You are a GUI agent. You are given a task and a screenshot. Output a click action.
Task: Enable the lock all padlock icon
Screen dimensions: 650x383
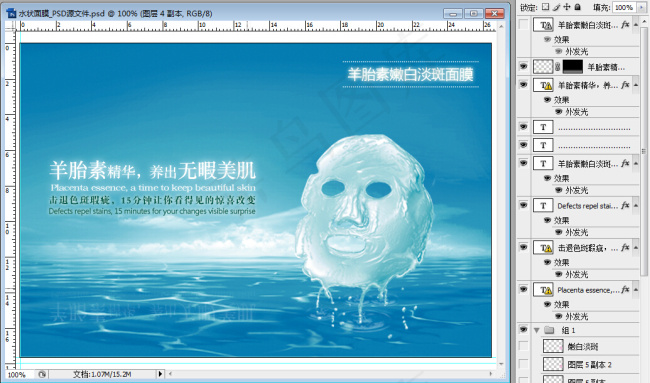577,7
